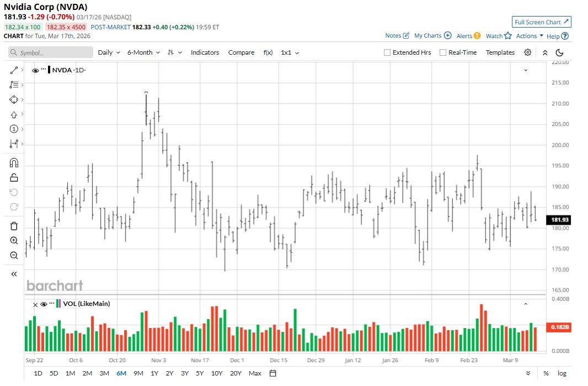Click the redo arrow icon

pyautogui.click(x=14, y=207)
